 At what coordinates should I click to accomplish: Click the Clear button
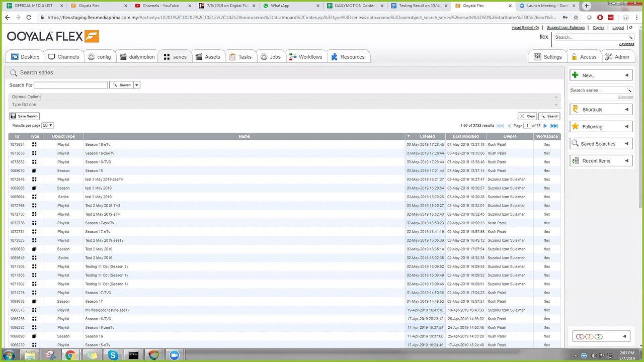tap(527, 116)
